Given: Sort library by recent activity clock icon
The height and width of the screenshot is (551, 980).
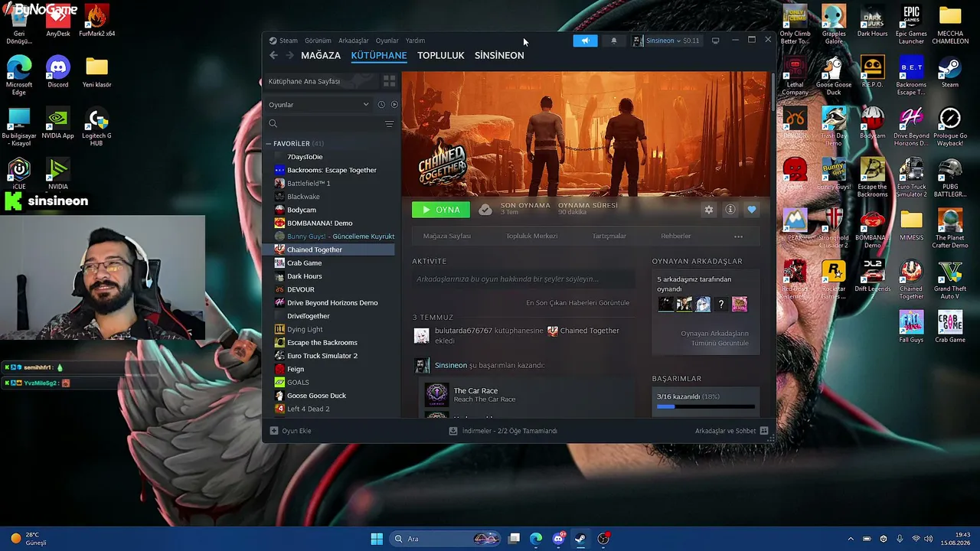Looking at the screenshot, I should click(381, 104).
